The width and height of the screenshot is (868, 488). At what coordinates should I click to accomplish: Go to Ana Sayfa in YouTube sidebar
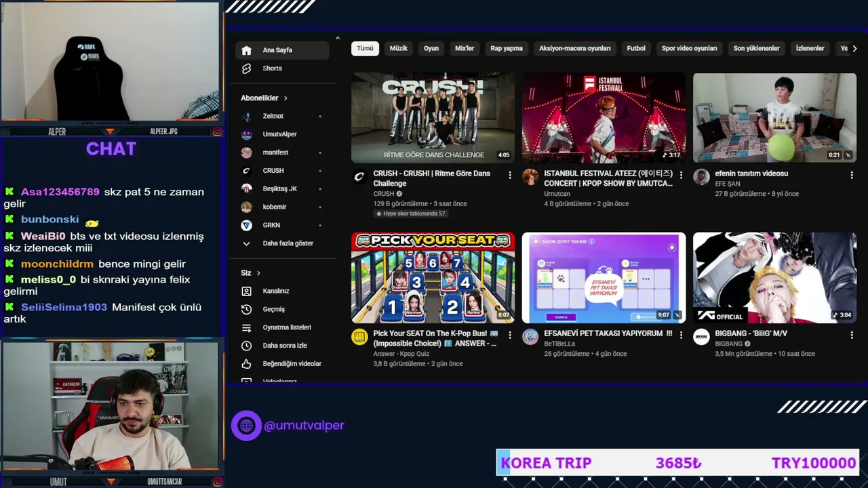[x=282, y=50]
